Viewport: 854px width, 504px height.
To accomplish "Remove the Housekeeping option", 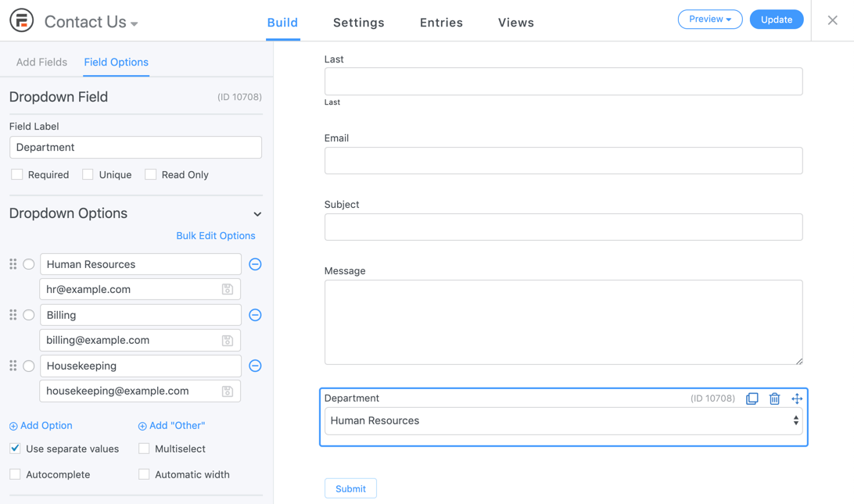I will click(x=255, y=366).
